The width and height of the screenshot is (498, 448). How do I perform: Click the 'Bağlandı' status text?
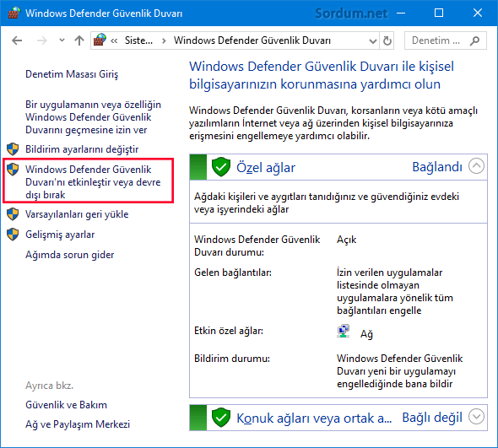coord(437,167)
